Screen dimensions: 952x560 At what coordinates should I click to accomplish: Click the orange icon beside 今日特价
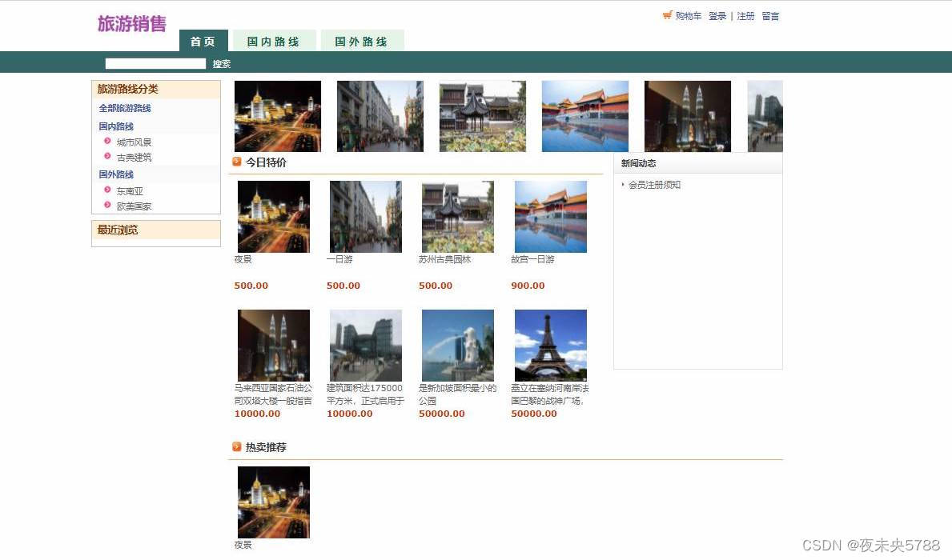pos(237,162)
